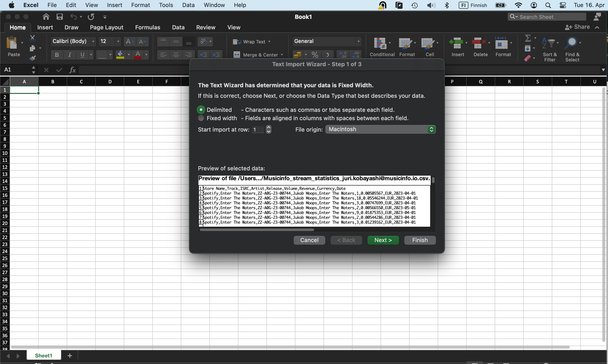This screenshot has width=608, height=364.
Task: Click the Increase Font Size icon
Action: (x=130, y=42)
